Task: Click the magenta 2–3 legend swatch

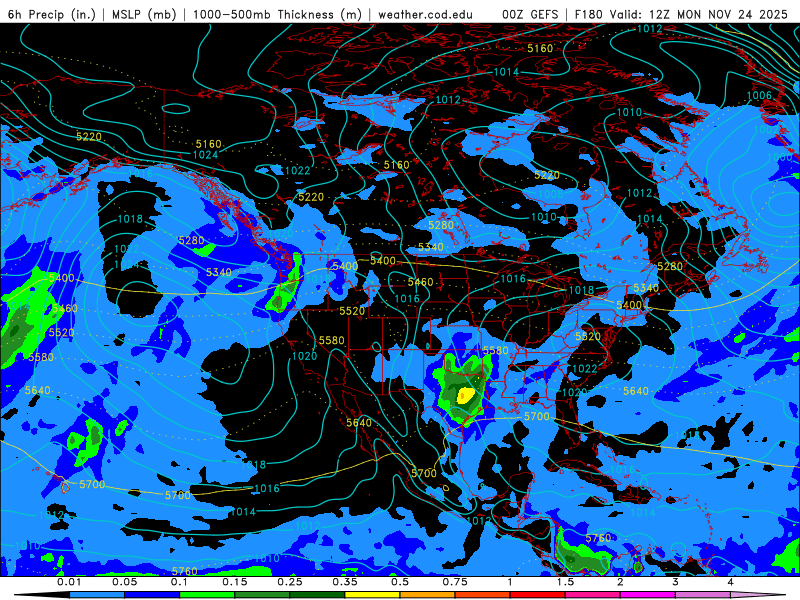Action: coord(648,595)
